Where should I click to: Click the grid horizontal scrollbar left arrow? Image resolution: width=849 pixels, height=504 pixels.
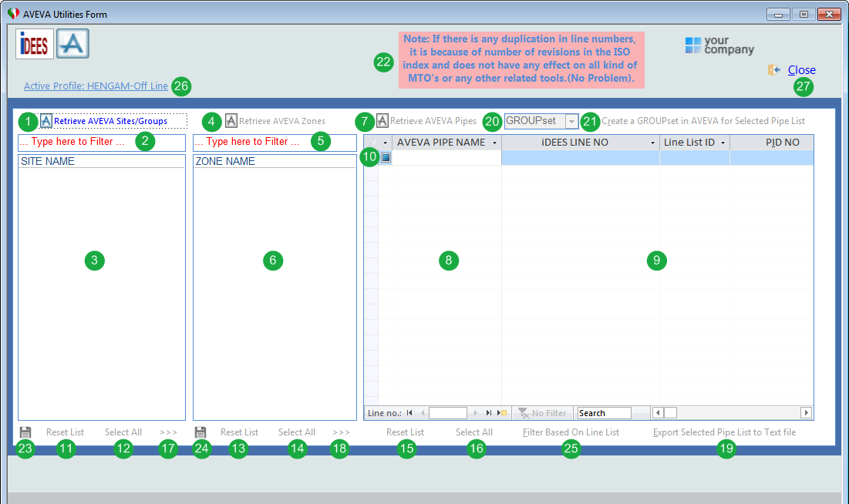pyautogui.click(x=658, y=412)
